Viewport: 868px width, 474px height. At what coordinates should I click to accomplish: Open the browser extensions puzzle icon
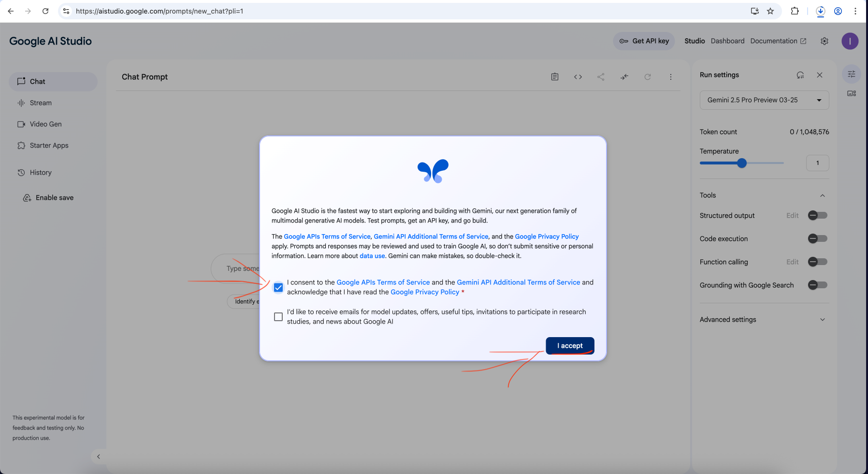[795, 11]
